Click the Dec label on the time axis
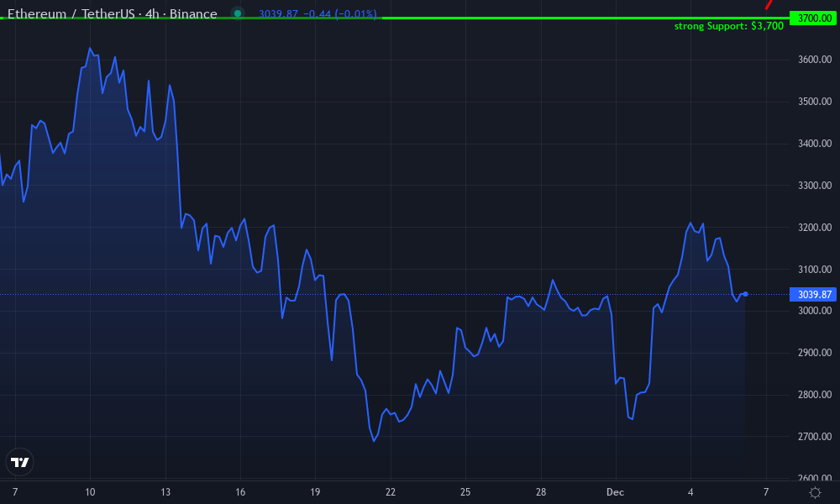This screenshot has width=840, height=504. pos(614,492)
